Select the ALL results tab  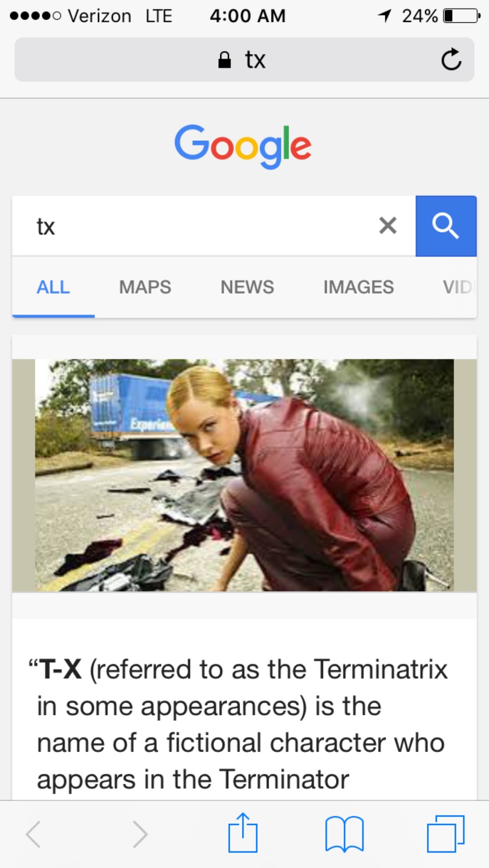[x=53, y=287]
